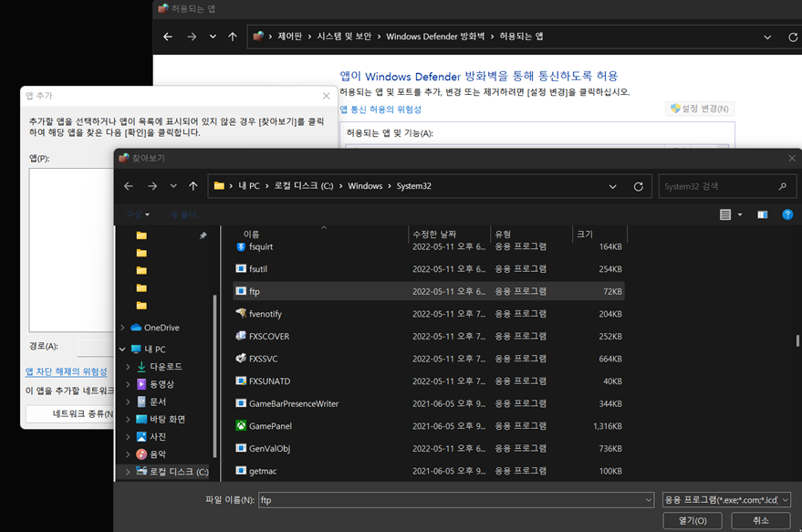Select the GamePanel Xbox icon
The width and height of the screenshot is (802, 532).
(241, 425)
